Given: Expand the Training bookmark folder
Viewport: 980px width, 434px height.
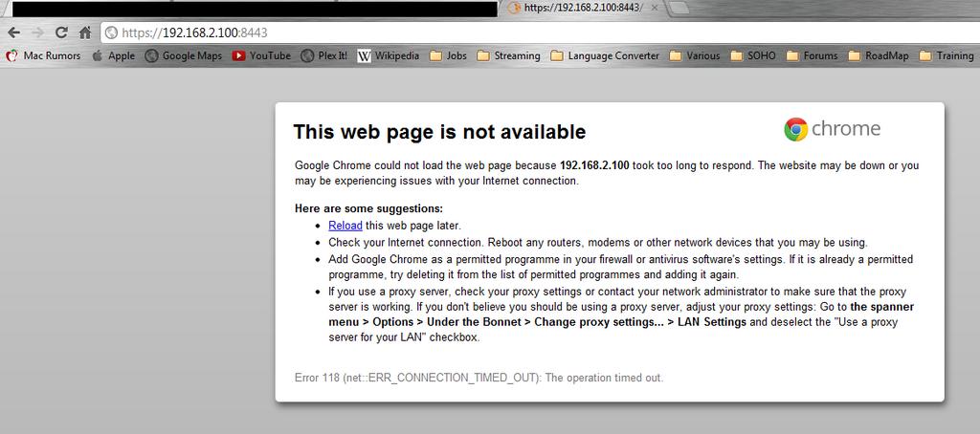Looking at the screenshot, I should click(x=947, y=55).
